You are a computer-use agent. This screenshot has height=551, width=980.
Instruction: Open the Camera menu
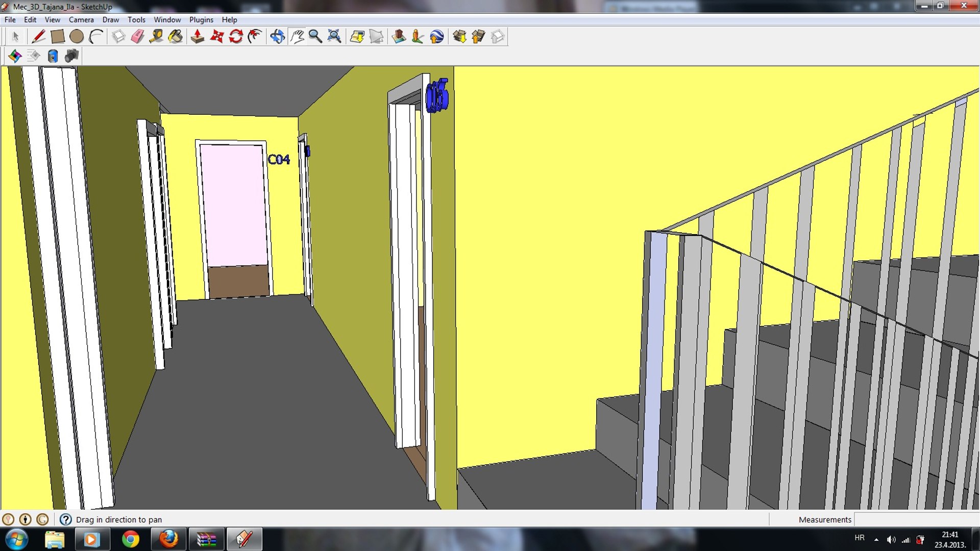(81, 20)
